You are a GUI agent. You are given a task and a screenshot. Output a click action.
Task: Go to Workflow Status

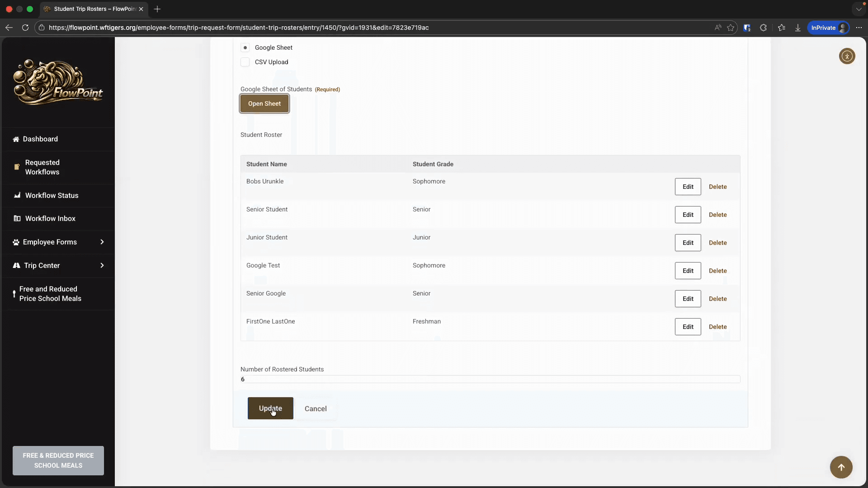58,195
